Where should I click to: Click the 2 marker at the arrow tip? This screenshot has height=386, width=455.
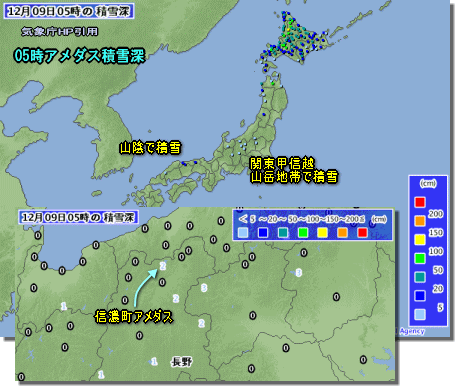163,266
